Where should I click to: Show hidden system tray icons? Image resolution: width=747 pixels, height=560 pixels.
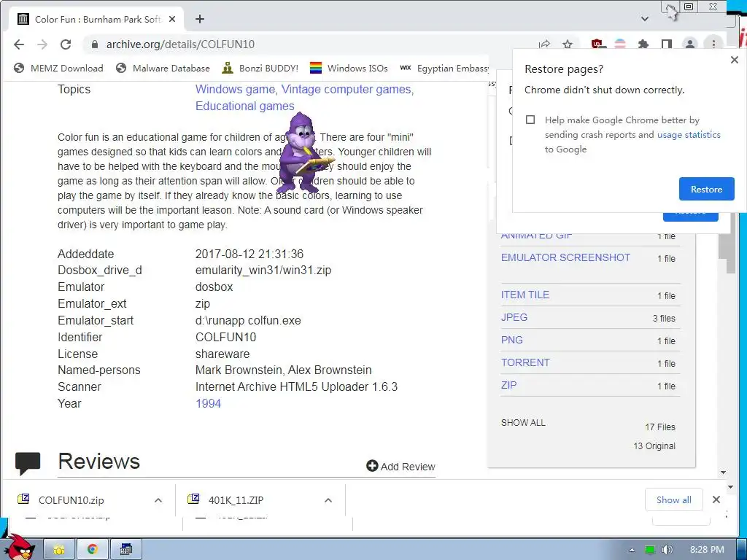point(632,550)
